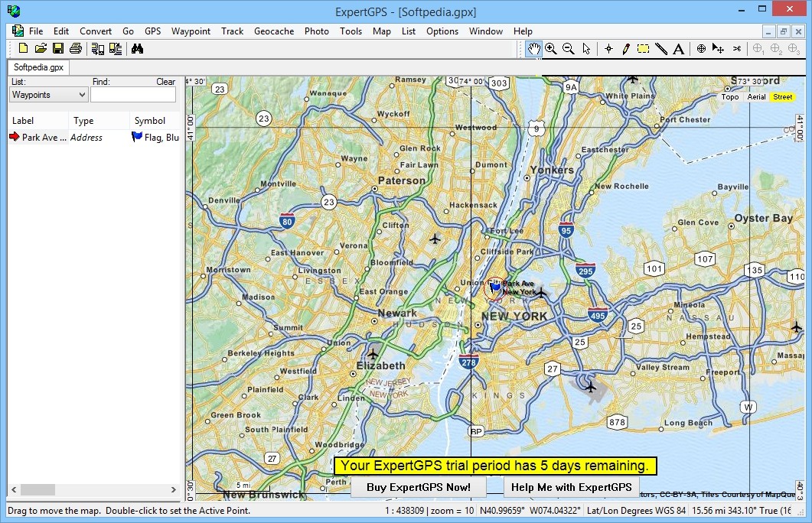
Task: Minimize the inner document window
Action: (x=768, y=31)
